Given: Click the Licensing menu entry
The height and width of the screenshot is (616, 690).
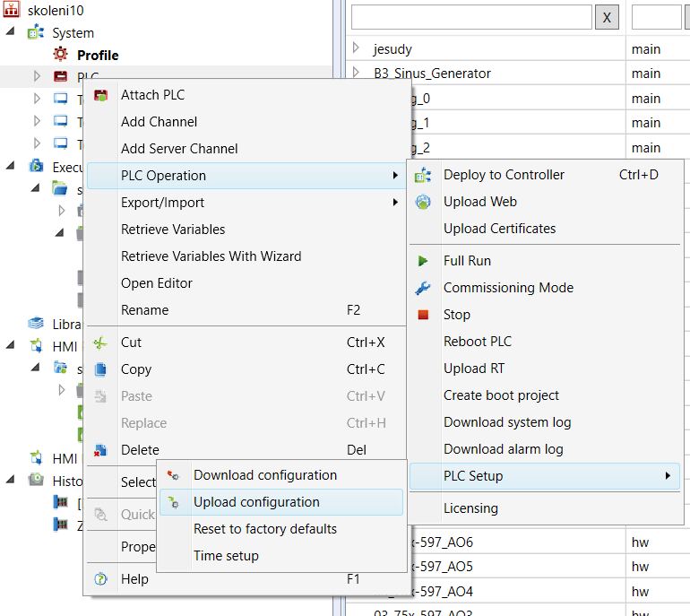Looking at the screenshot, I should coord(470,508).
